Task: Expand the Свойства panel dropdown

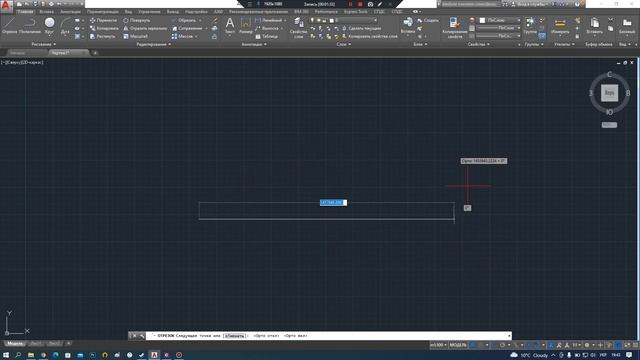Action: 478,44
